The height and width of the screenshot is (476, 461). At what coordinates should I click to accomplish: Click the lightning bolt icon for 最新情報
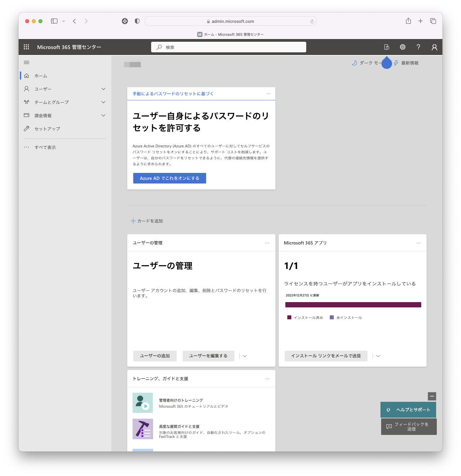click(396, 63)
